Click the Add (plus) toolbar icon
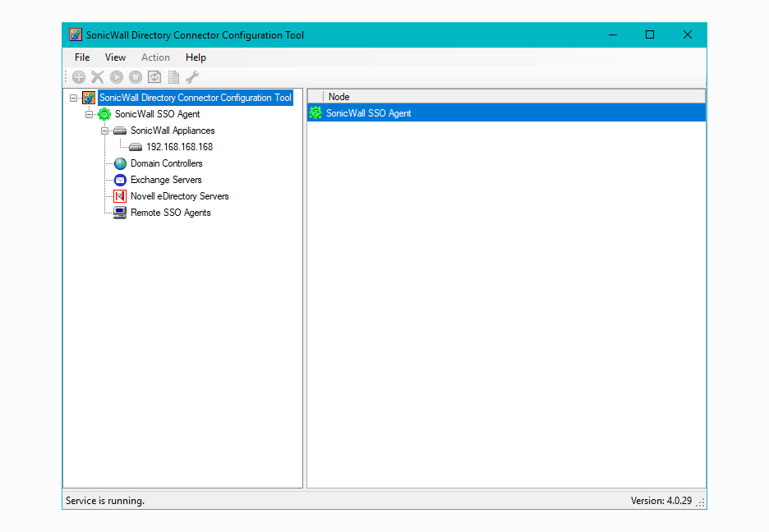Screen dimensions: 769x532 click(79, 77)
